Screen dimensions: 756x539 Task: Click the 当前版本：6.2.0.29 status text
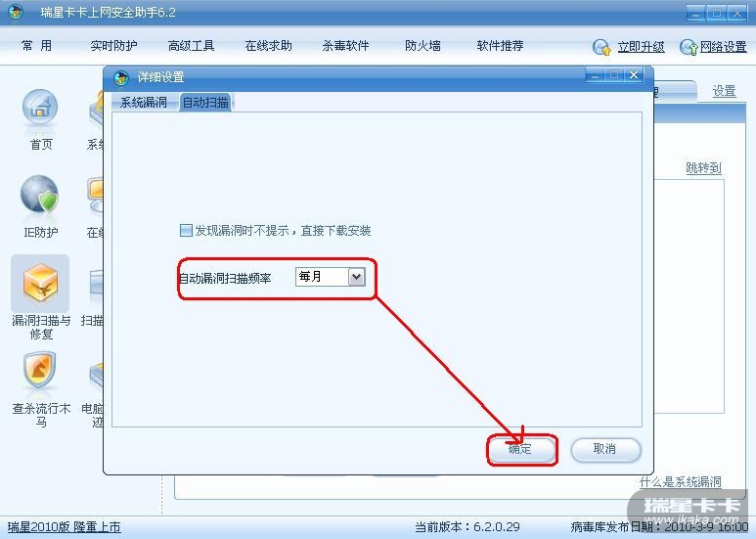(467, 526)
